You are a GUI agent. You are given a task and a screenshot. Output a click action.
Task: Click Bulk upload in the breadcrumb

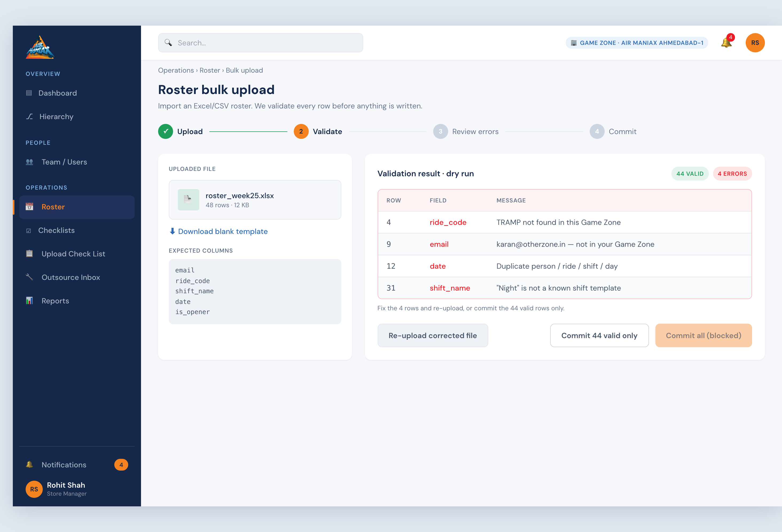pos(244,70)
